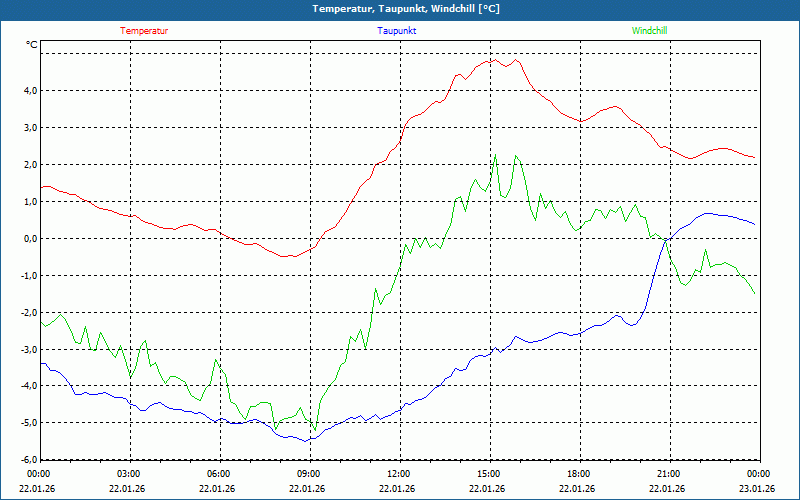Click the 23.01.26 date label
Viewport: 800px width, 500px height.
757,489
